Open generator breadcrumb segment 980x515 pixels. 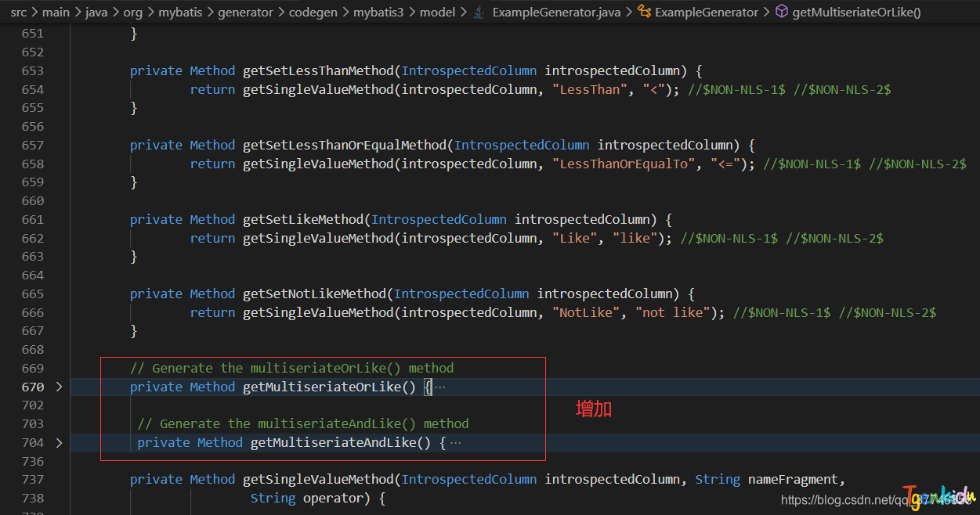pyautogui.click(x=246, y=12)
